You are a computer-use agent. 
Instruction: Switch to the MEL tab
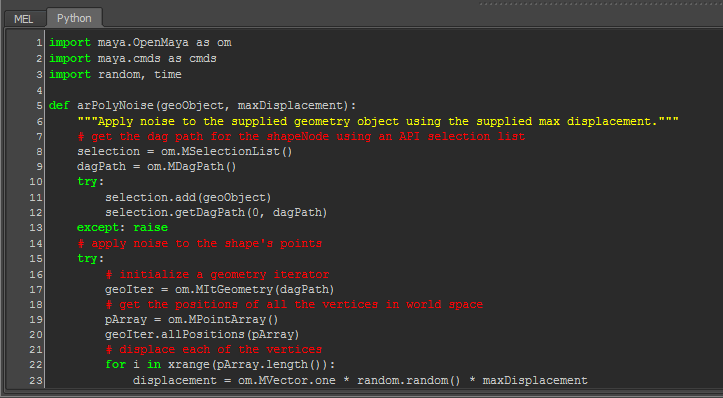(24, 19)
